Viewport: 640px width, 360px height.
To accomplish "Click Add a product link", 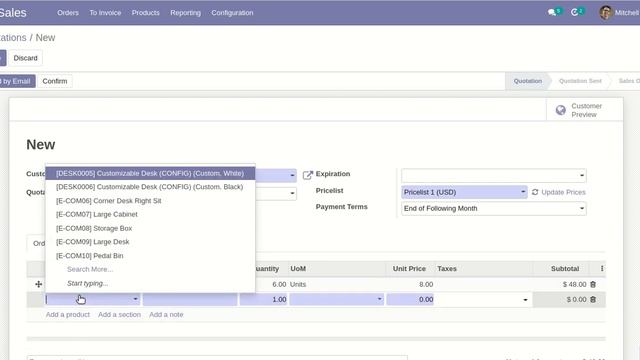I will coord(68,314).
